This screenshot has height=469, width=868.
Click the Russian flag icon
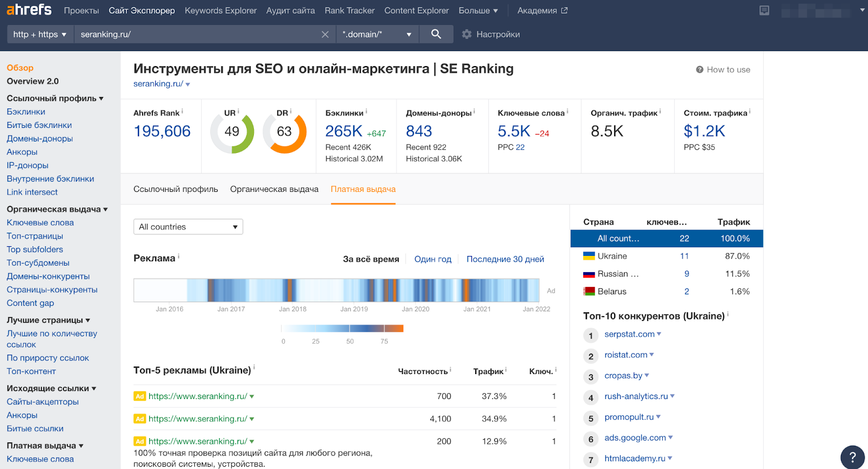(x=589, y=274)
